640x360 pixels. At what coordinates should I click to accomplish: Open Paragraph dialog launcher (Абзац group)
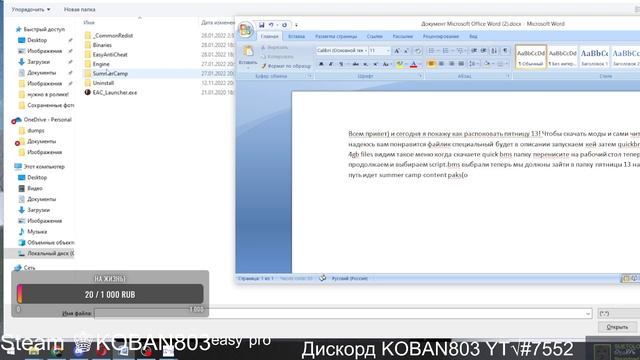508,76
